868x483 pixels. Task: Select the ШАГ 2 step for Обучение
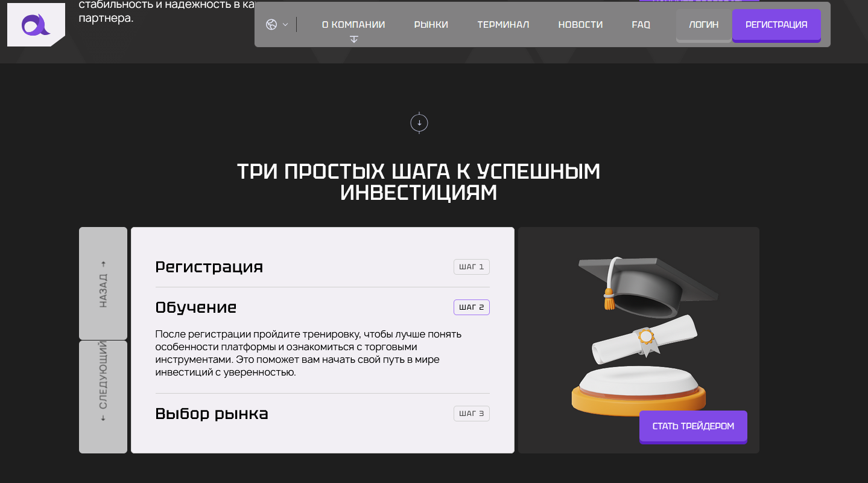pos(471,307)
